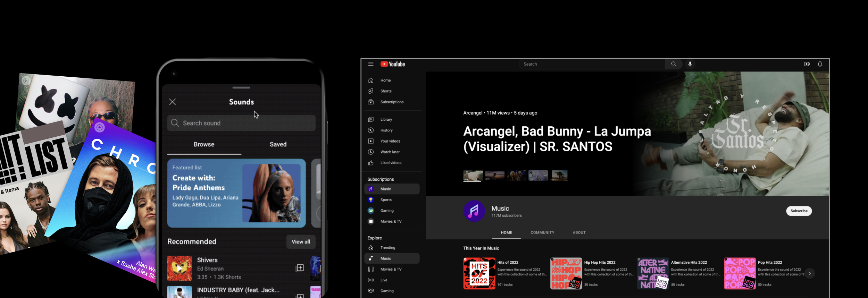Open History in the sidebar
Image resolution: width=868 pixels, height=298 pixels.
point(392,130)
